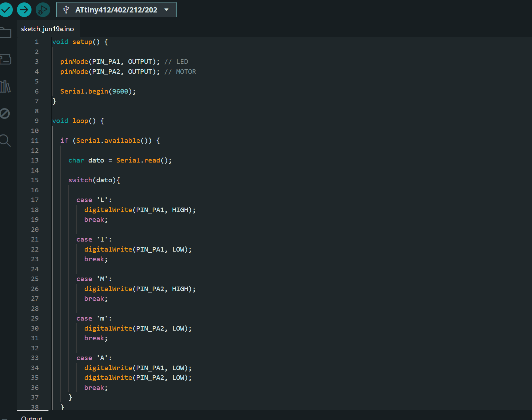Click the 'break;' statement on line 31
The width and height of the screenshot is (532, 420).
(x=96, y=338)
